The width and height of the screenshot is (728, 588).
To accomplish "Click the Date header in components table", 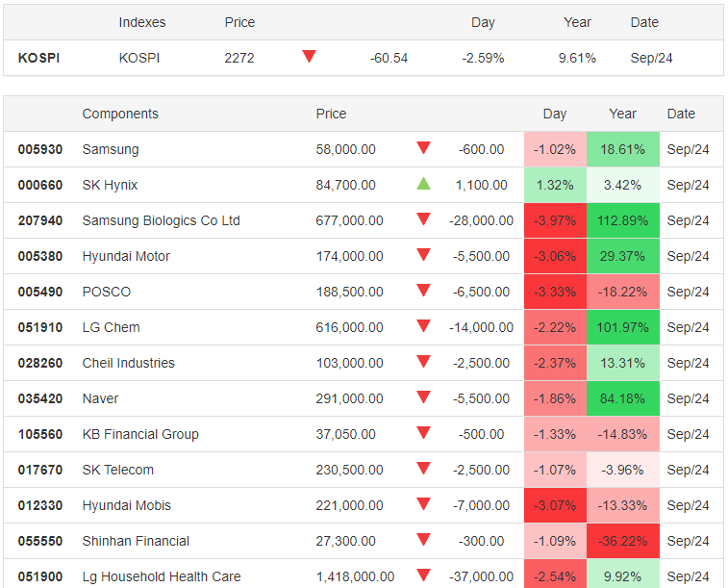I will [x=681, y=114].
